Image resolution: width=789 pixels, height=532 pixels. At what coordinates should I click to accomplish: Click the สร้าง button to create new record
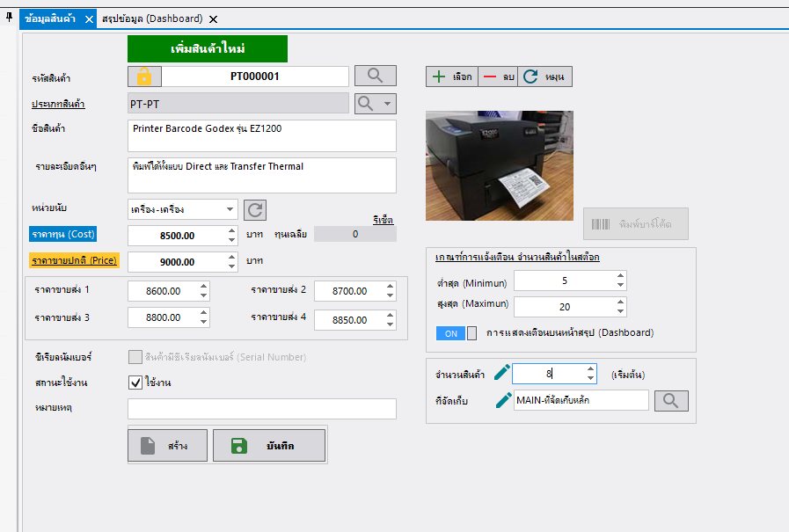coord(167,446)
